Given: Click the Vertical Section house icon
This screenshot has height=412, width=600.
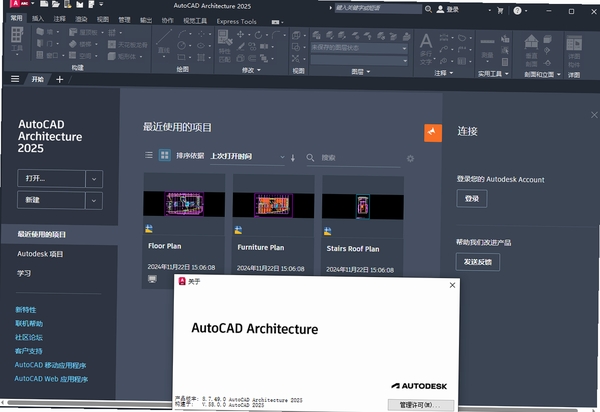Looking at the screenshot, I should pos(532,41).
